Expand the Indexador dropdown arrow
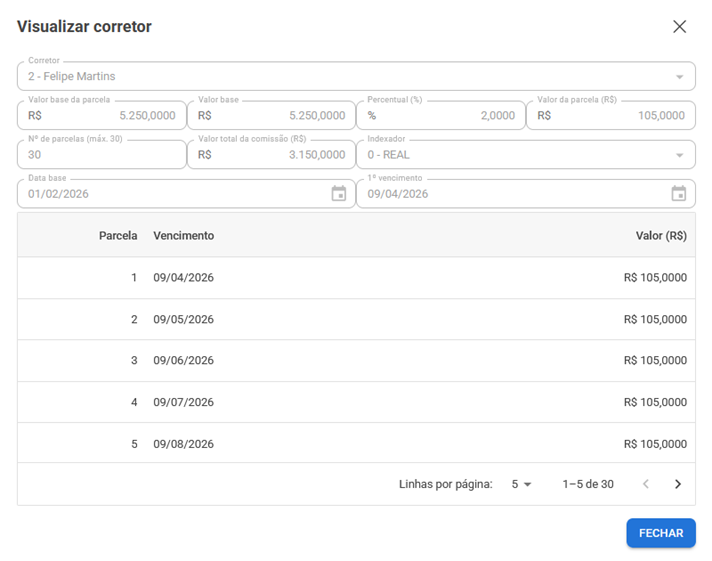 pos(679,155)
